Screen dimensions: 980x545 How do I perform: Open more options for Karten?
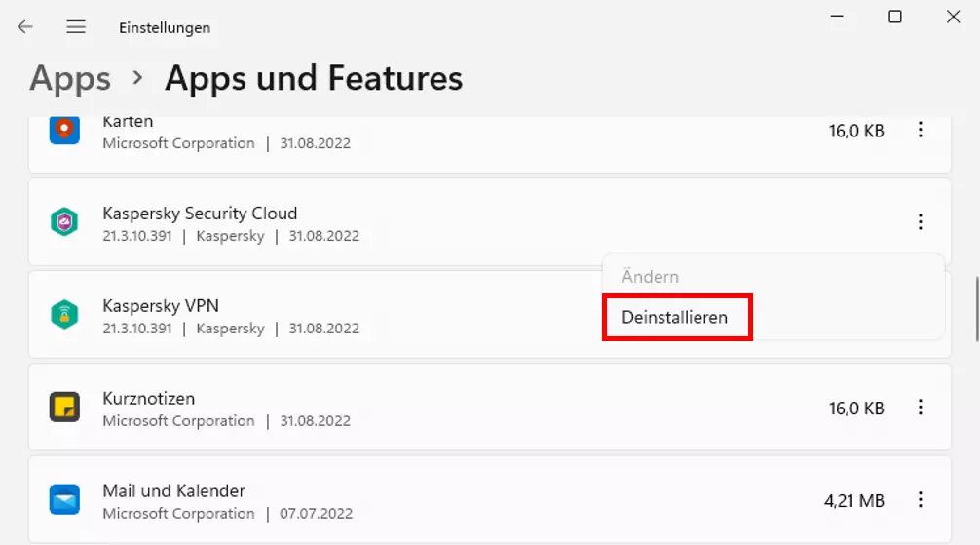point(920,130)
